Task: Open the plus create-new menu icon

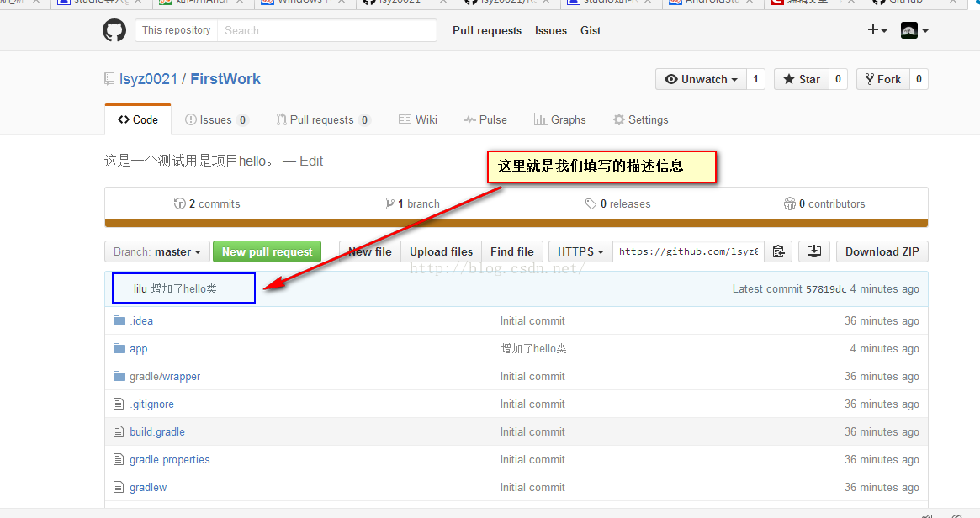Action: pos(877,30)
